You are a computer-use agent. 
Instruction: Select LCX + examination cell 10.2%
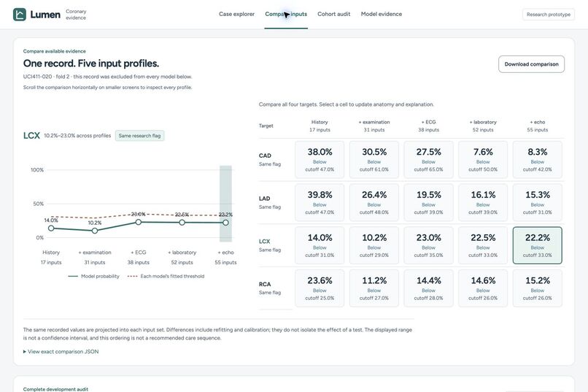point(374,245)
